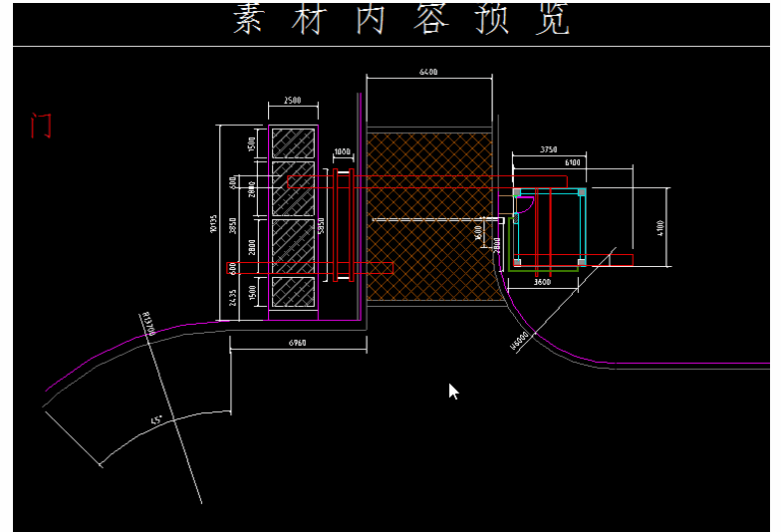Select the 2500 dimension text
This screenshot has width=781, height=532.
[x=293, y=101]
